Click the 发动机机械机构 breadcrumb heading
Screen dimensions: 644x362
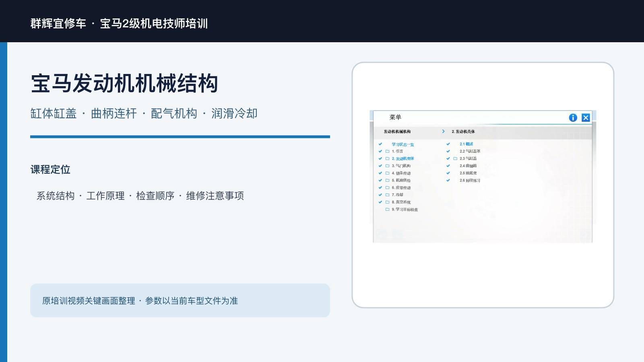pyautogui.click(x=397, y=132)
